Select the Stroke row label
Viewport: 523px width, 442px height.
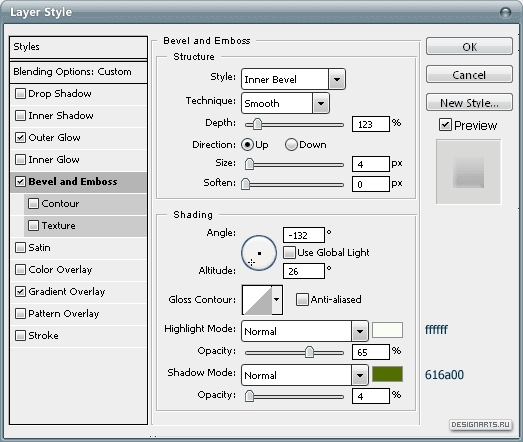43,336
